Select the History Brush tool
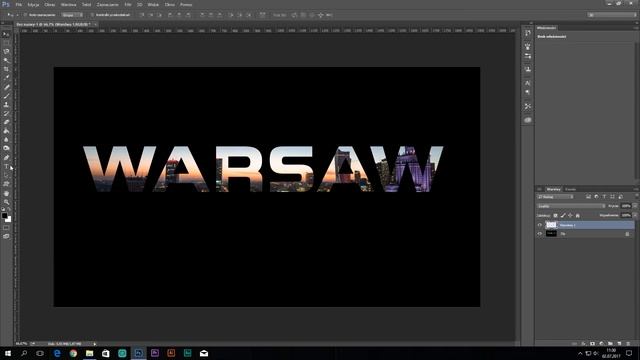640x360 pixels. [x=6, y=113]
